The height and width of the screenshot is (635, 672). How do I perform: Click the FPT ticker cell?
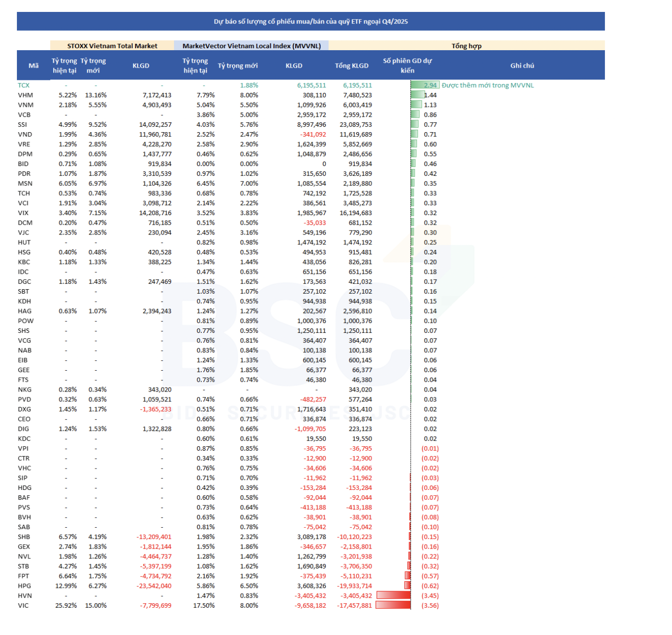[x=23, y=576]
